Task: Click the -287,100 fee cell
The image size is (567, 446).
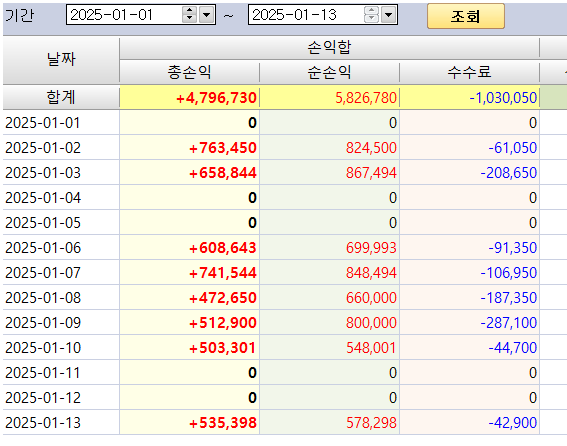Action: pos(469,322)
